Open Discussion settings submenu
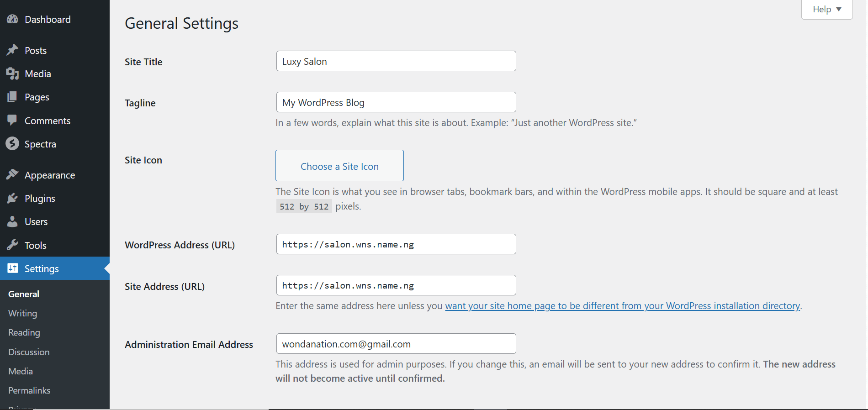The height and width of the screenshot is (410, 868). coord(29,352)
